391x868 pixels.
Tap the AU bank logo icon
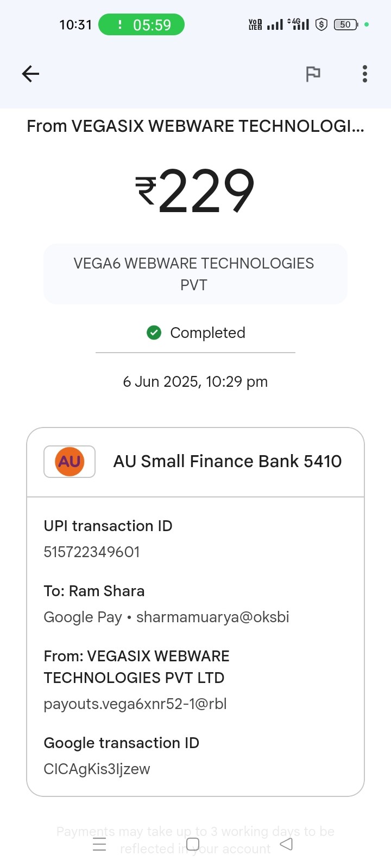pos(70,462)
